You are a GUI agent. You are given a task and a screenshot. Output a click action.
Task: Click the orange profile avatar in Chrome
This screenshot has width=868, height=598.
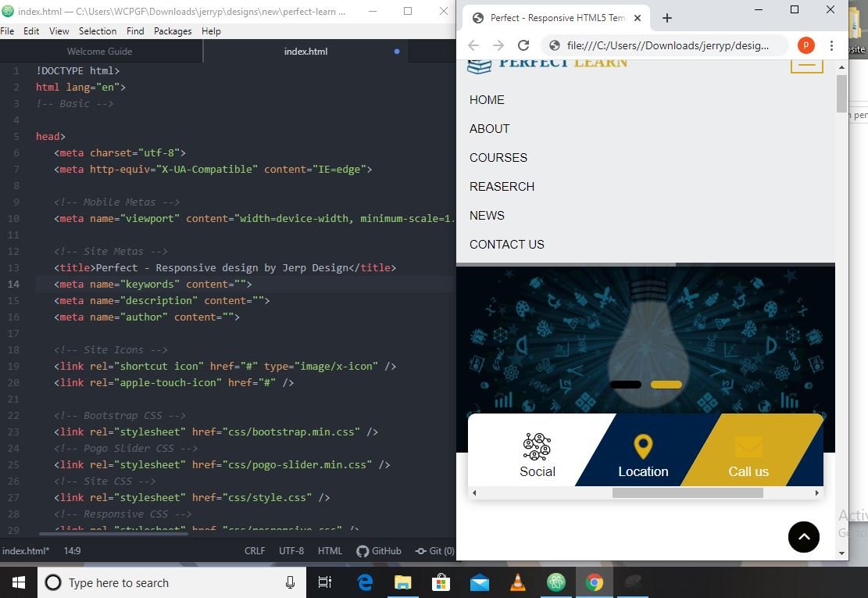805,45
